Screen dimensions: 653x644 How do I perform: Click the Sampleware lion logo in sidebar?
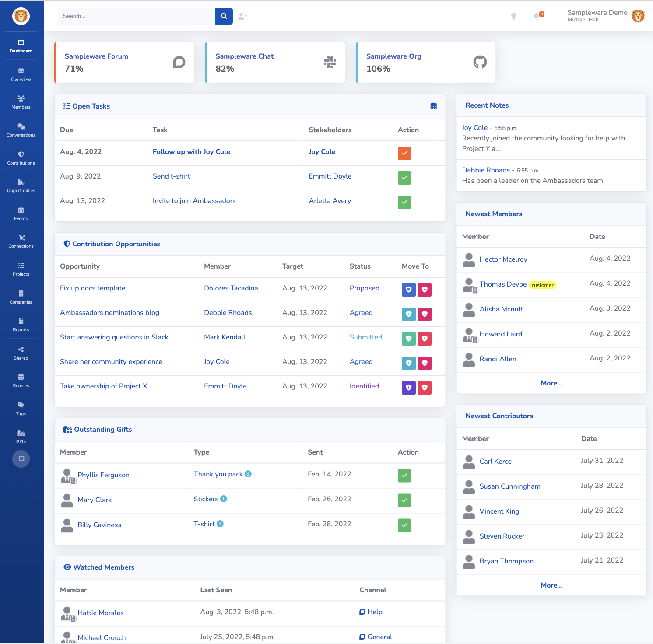click(x=21, y=17)
